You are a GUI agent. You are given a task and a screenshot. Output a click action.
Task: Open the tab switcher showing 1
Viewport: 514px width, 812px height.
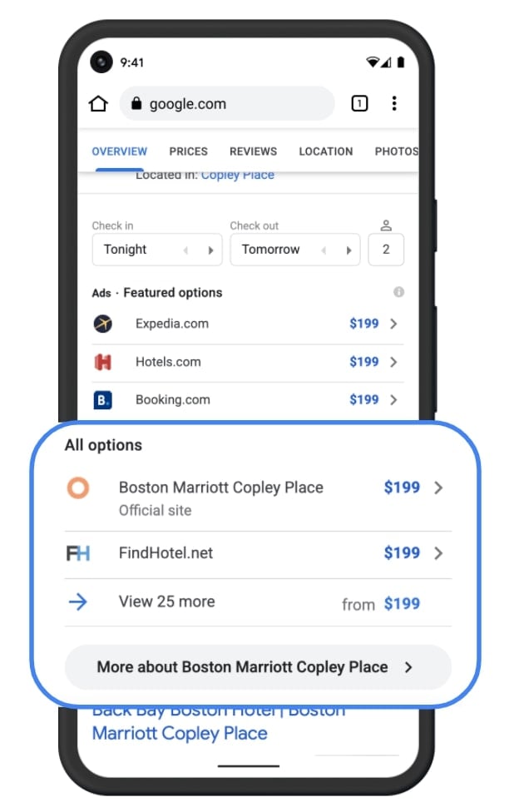pyautogui.click(x=359, y=104)
